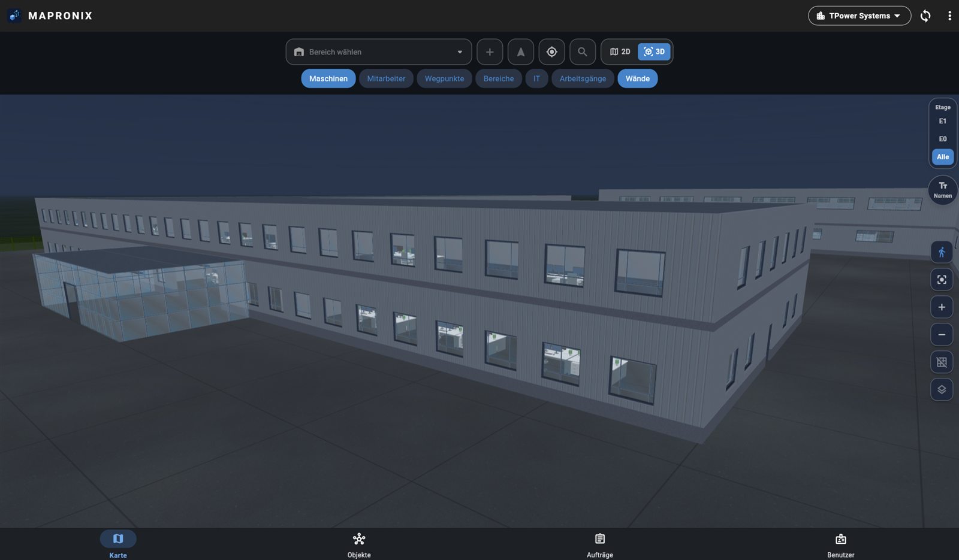Open the three-dot more options menu
Viewport: 959px width, 560px height.
pos(949,16)
